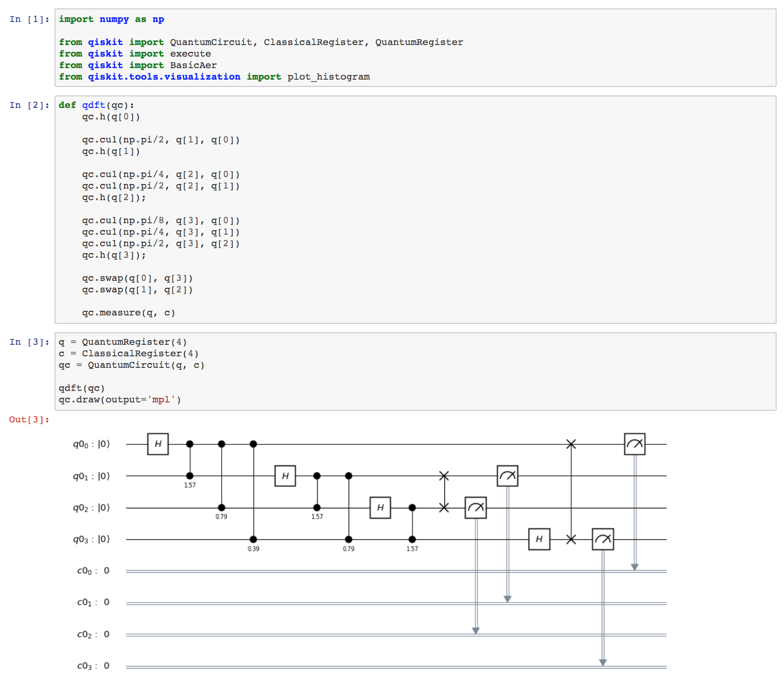784x676 pixels.
Task: Click the Out[3] output prompt
Action: (29, 420)
